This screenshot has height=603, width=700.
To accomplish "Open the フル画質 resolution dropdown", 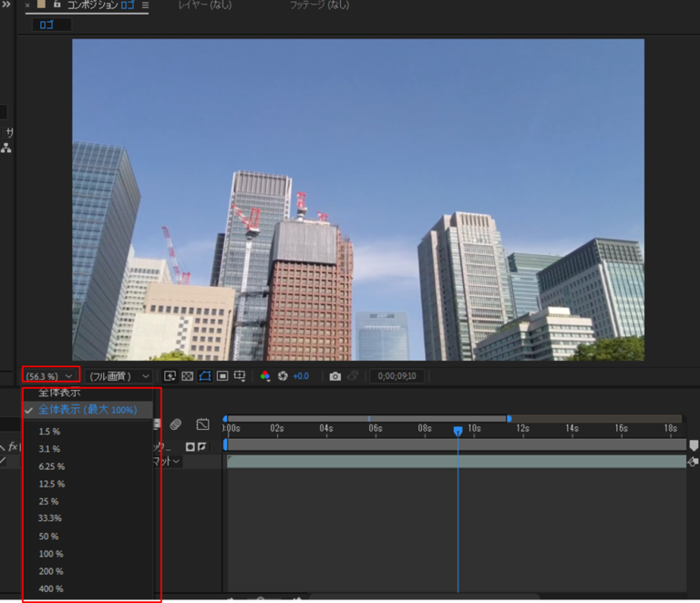I will (118, 376).
